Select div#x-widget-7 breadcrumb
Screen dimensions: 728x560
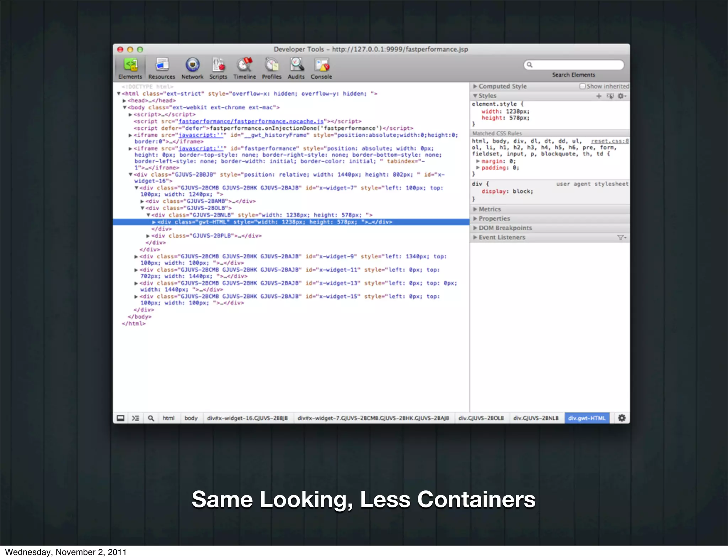click(x=373, y=418)
